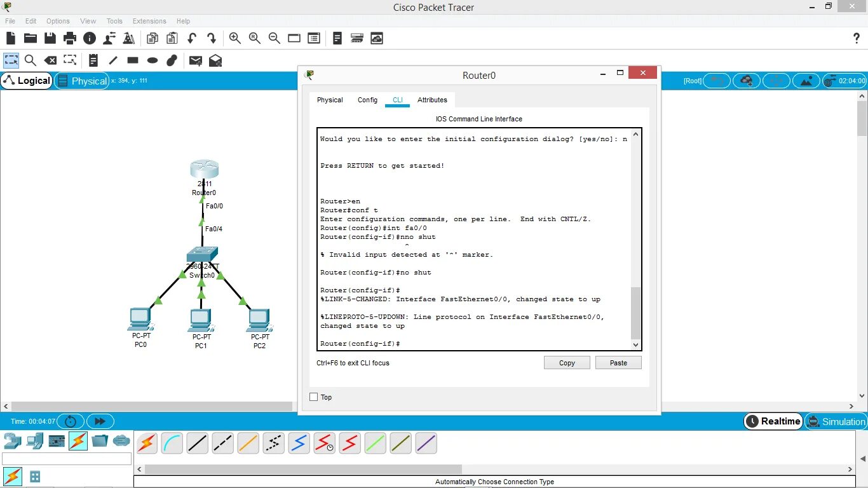
Task: Click the Power Cycle Devices button
Action: 71,421
